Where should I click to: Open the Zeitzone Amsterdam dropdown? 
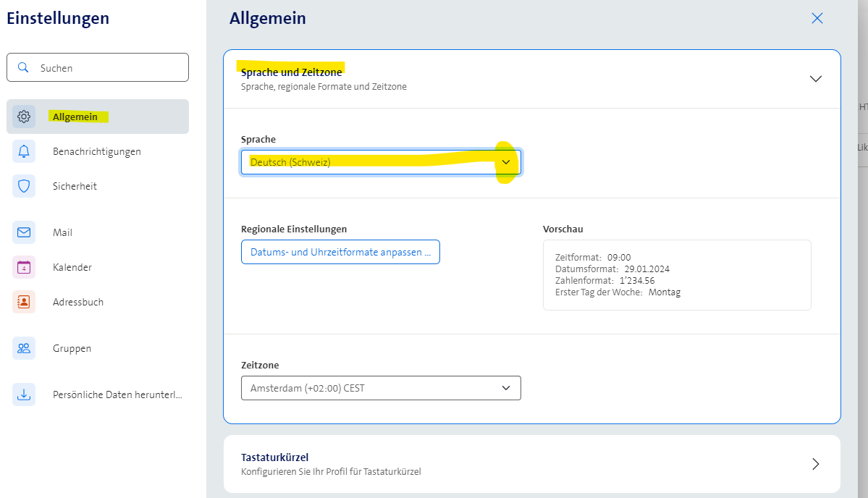(x=380, y=388)
